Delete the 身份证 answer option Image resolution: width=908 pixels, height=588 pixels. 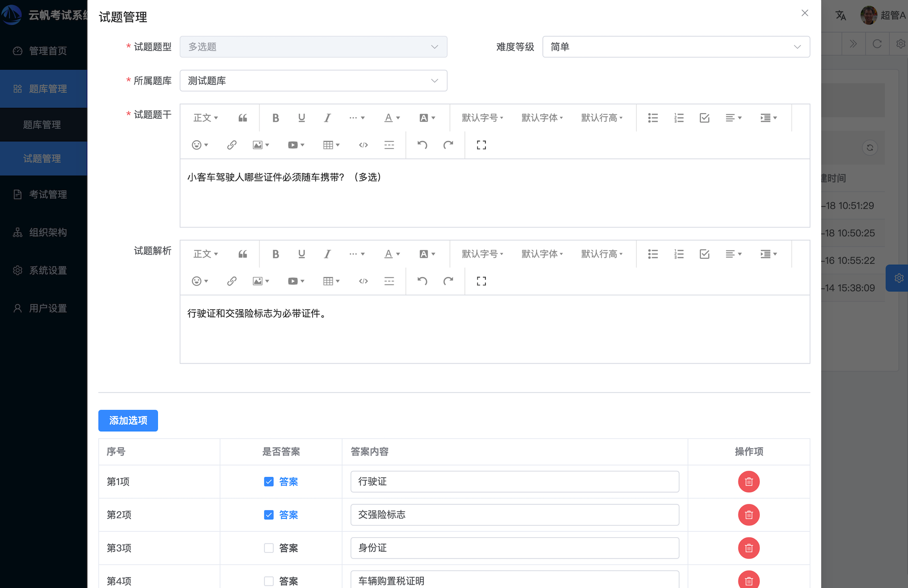[749, 548]
